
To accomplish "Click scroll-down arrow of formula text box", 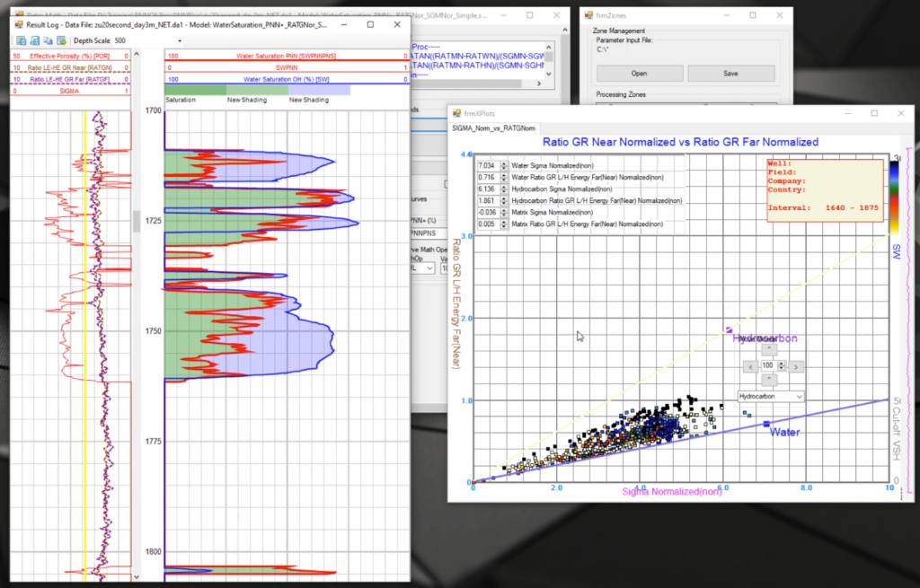I will [549, 74].
